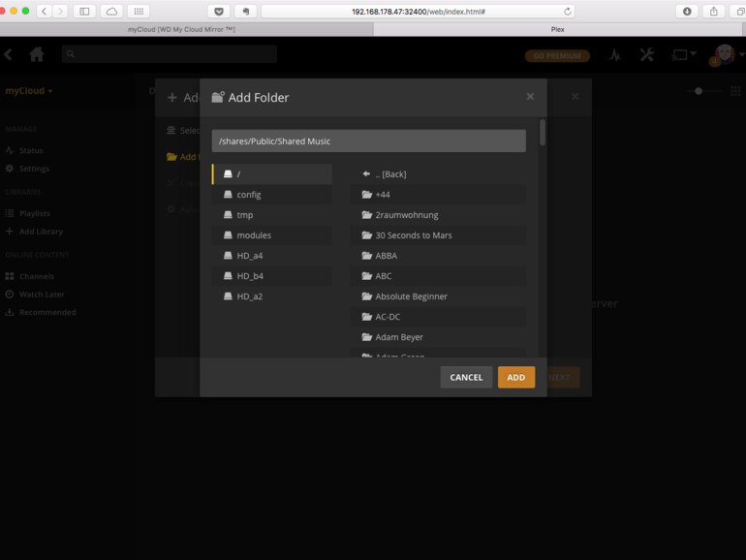Image resolution: width=746 pixels, height=560 pixels.
Task: Switch to grid view icon
Action: [x=735, y=91]
